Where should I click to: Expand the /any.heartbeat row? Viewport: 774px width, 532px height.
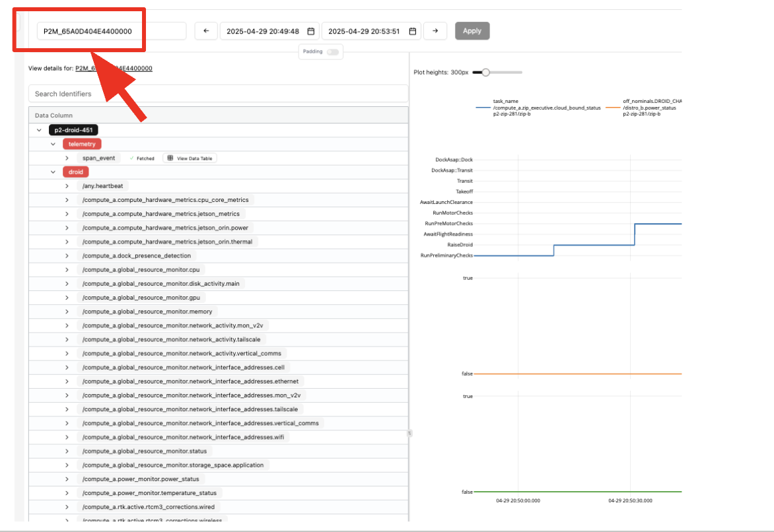coord(67,186)
